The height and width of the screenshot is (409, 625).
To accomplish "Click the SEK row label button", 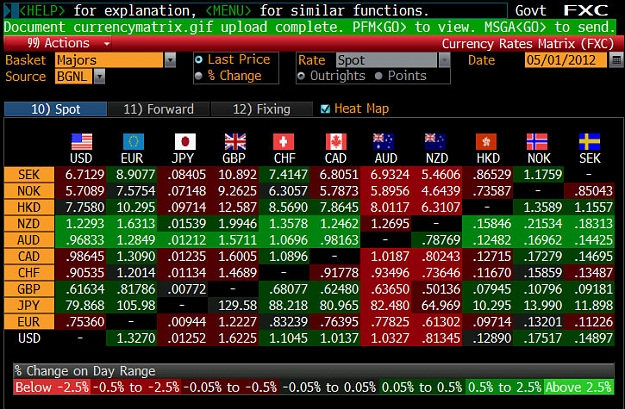I will (29, 174).
